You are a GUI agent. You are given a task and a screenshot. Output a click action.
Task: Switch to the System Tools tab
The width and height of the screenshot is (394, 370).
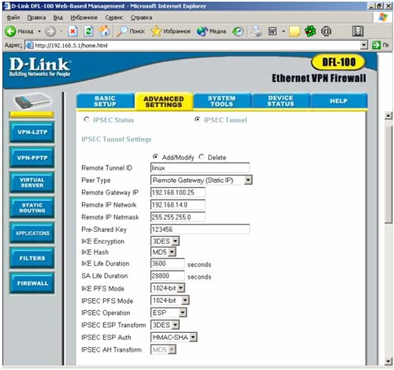pyautogui.click(x=222, y=101)
